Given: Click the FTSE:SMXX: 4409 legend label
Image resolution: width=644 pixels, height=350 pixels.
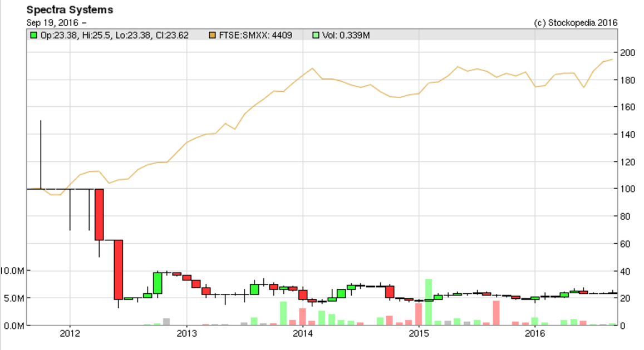Looking at the screenshot, I should [x=255, y=35].
